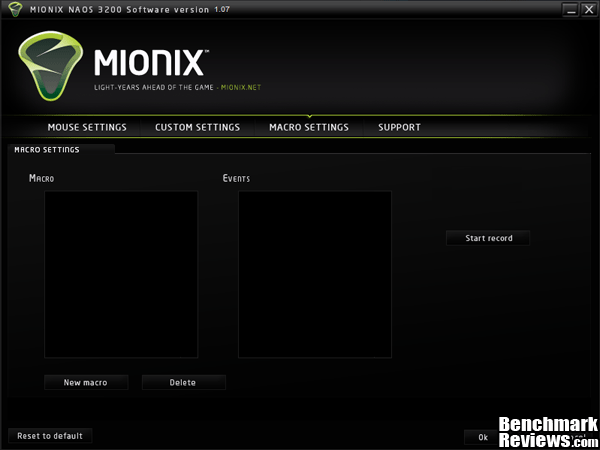Open the MIONIX.NET link
Viewport: 600px width, 450px height.
(x=241, y=87)
